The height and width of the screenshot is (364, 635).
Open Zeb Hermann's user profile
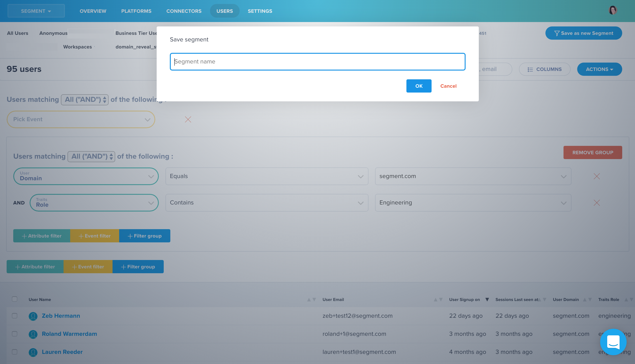tap(61, 316)
